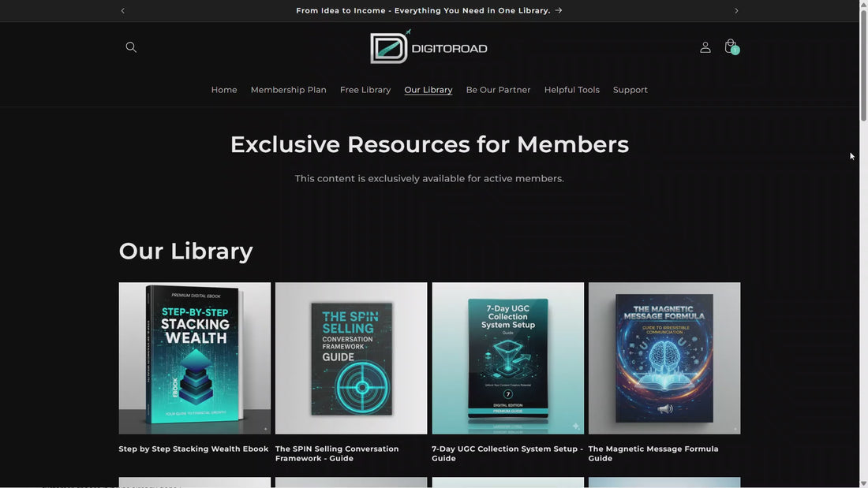
Task: Click Our Library navigation link
Action: click(428, 90)
